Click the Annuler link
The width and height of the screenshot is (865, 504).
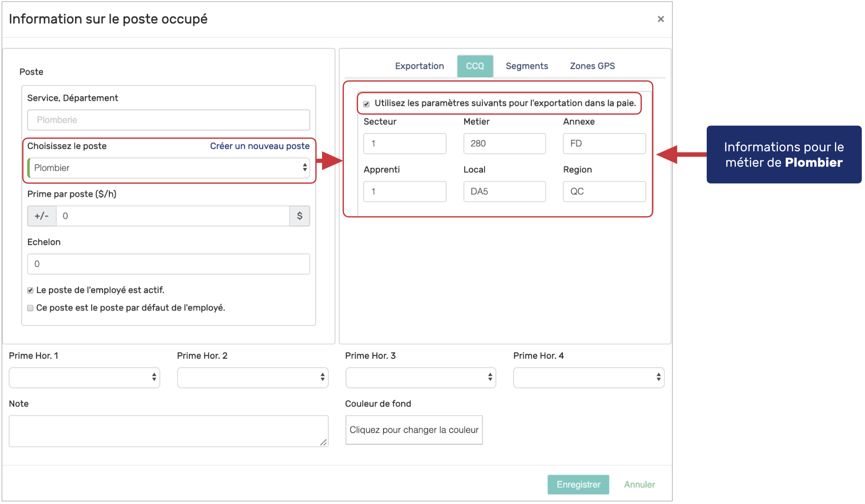pyautogui.click(x=639, y=484)
